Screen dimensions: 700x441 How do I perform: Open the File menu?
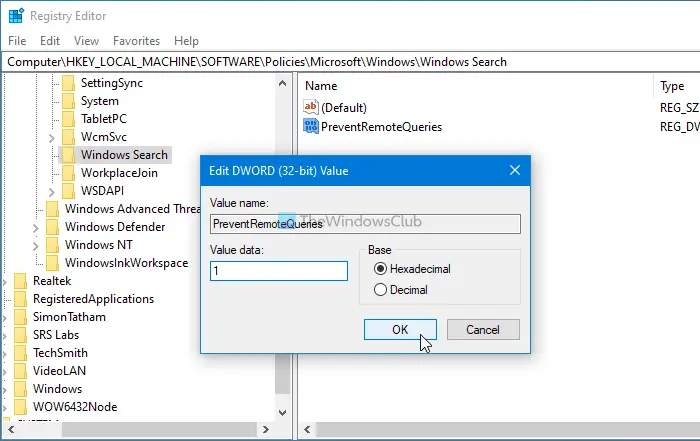[x=17, y=41]
